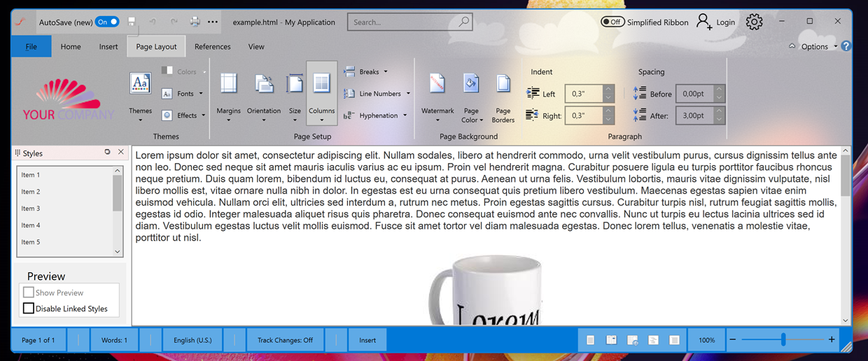Open the settings gear icon
The height and width of the screenshot is (361, 868).
click(754, 22)
